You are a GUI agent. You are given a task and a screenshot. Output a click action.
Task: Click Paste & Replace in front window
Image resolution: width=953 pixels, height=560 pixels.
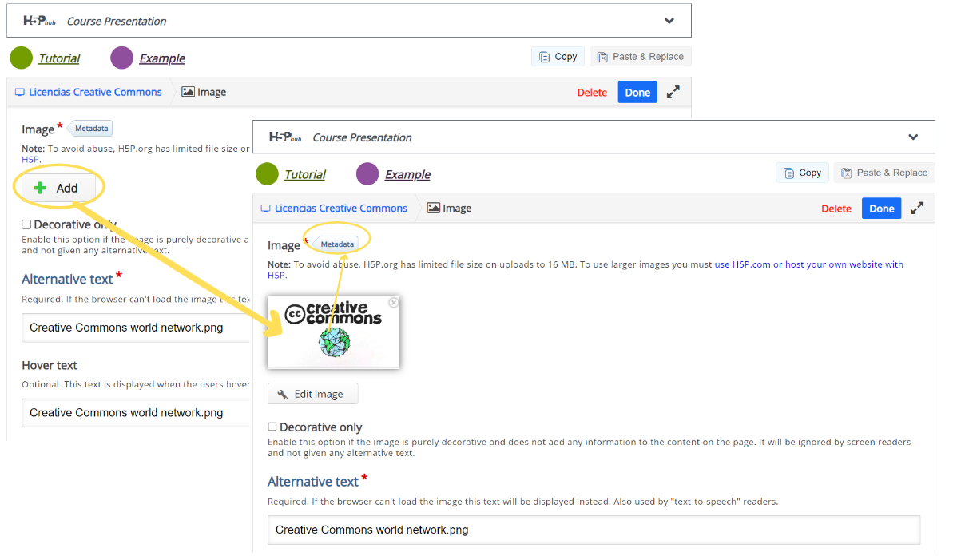(884, 173)
